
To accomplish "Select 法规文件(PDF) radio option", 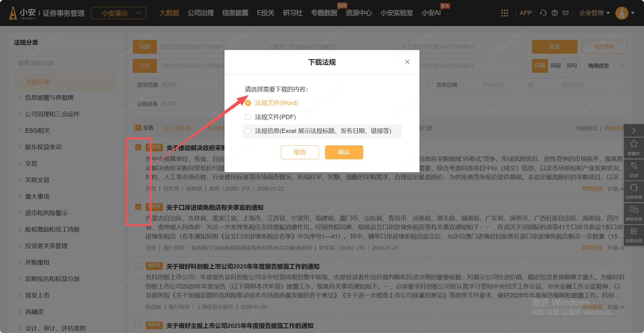I will click(x=248, y=117).
